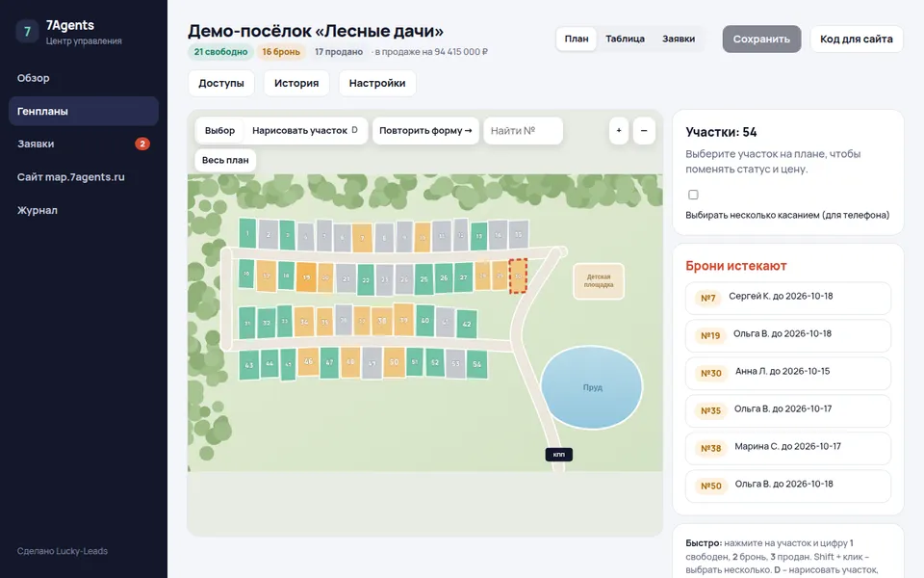Click the Код для сайта button
This screenshot has height=578, width=924.
point(857,39)
